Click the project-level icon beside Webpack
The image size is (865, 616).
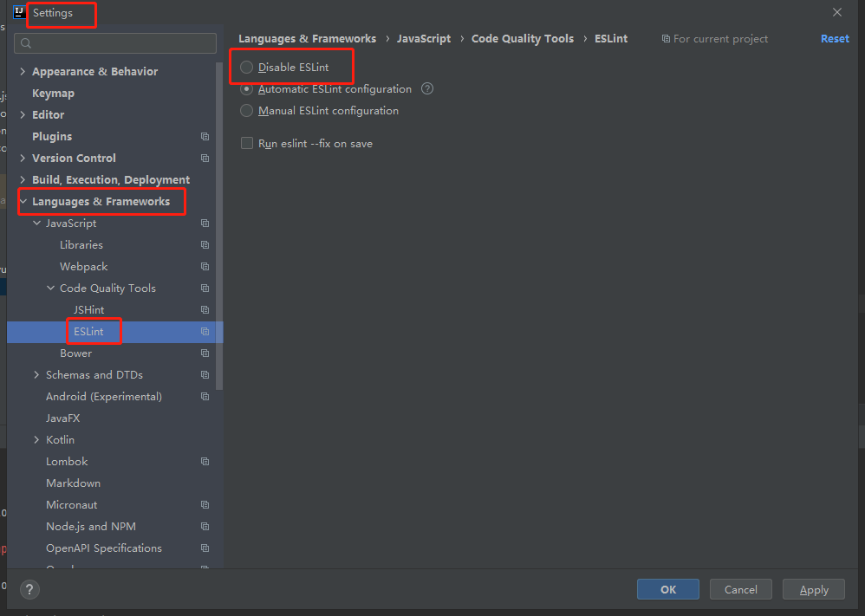(205, 266)
